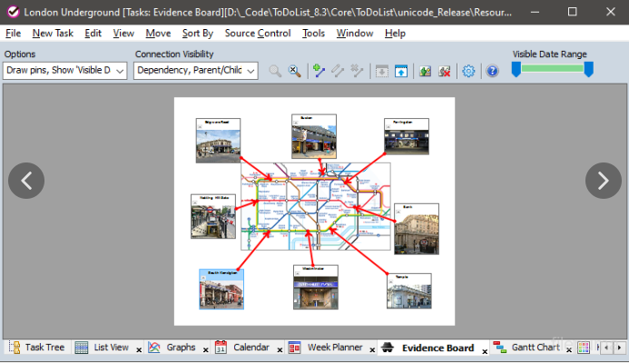Click the blue up arrow toolbar icon
The image size is (629, 364).
click(401, 72)
